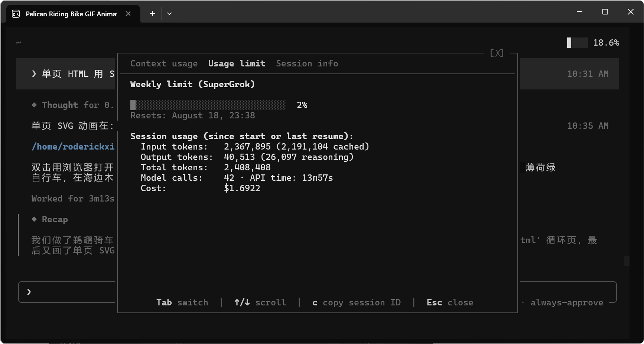Click the 10:35 AM timestamp
The height and width of the screenshot is (344, 644).
(x=588, y=126)
